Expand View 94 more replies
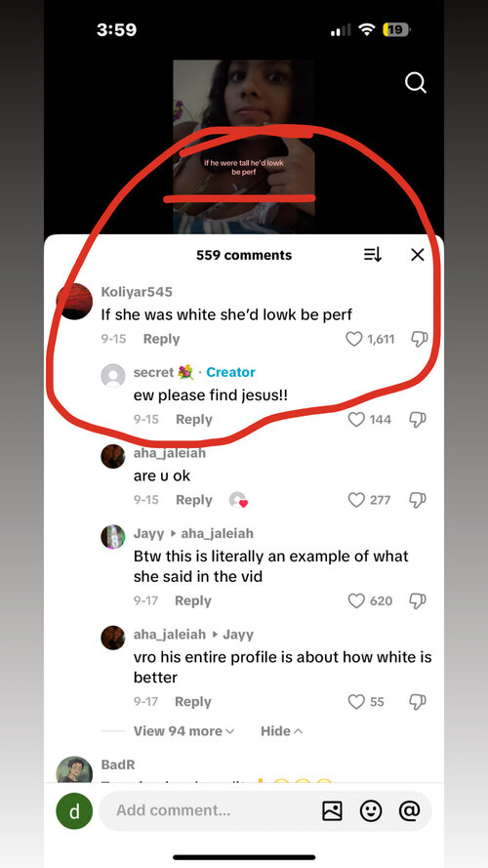488x868 pixels. pyautogui.click(x=183, y=731)
